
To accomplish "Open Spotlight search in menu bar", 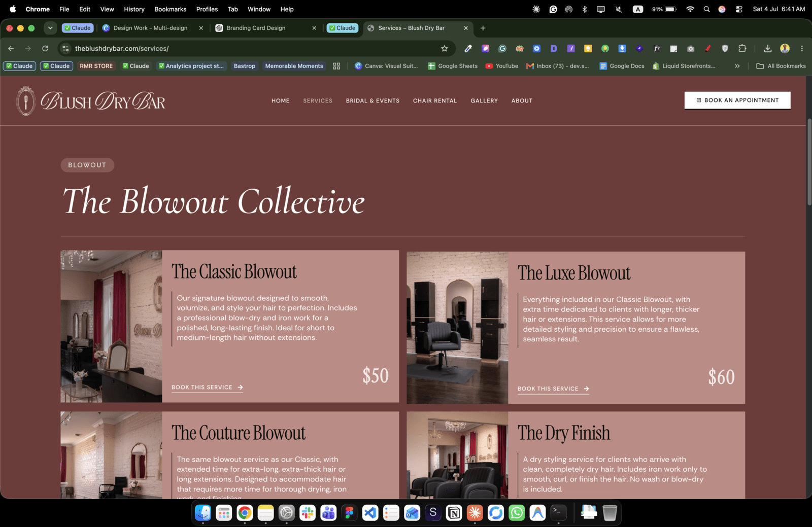I will coord(706,9).
